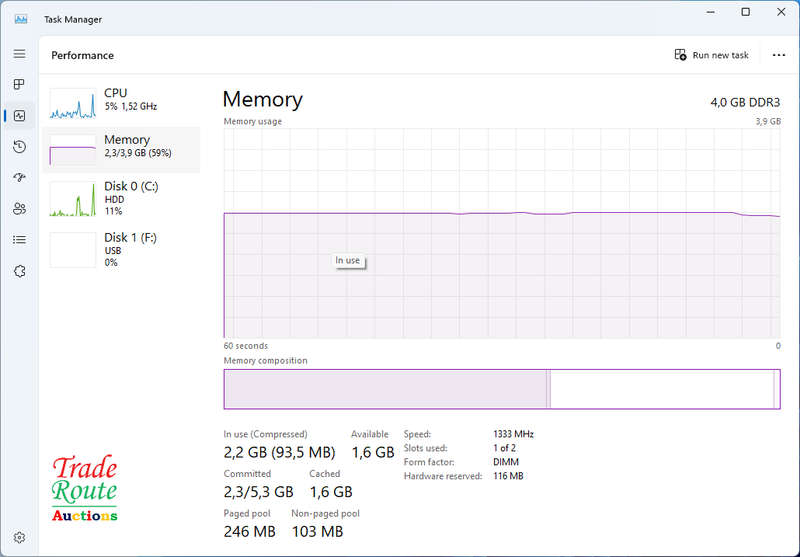Select Disk 1 (F:) USB item

pyautogui.click(x=121, y=250)
